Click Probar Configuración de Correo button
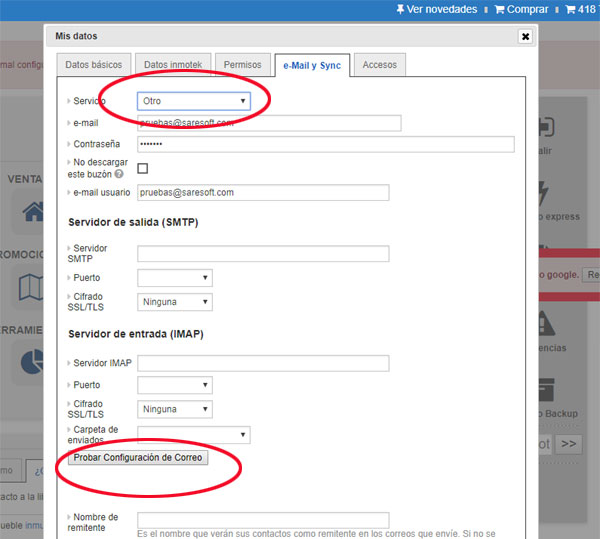600x539 pixels. click(x=138, y=458)
